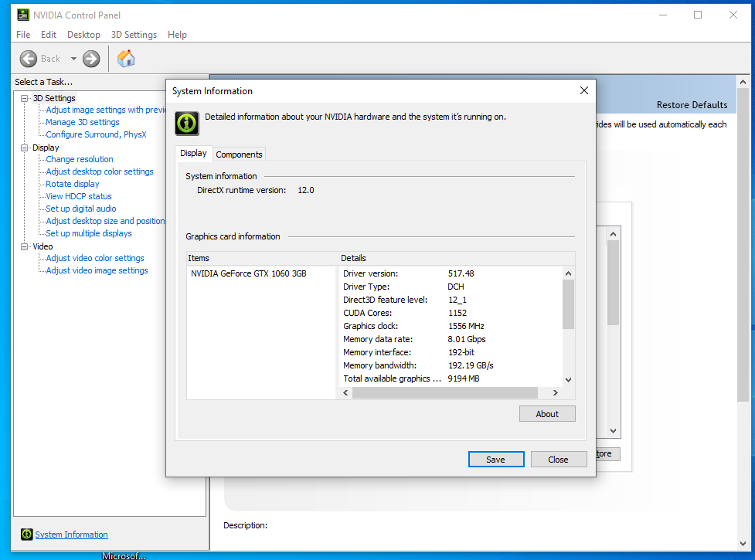Open Set up multiple displays
Viewport: 755px width, 560px height.
89,233
